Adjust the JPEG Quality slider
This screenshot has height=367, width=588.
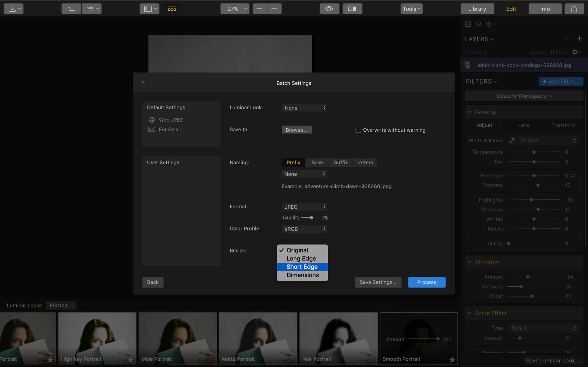pos(312,217)
